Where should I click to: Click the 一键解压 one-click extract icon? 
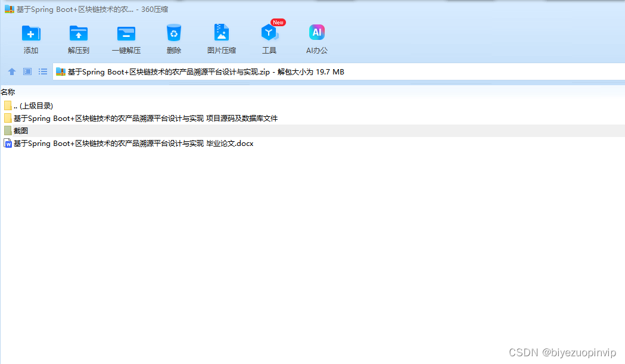point(126,33)
